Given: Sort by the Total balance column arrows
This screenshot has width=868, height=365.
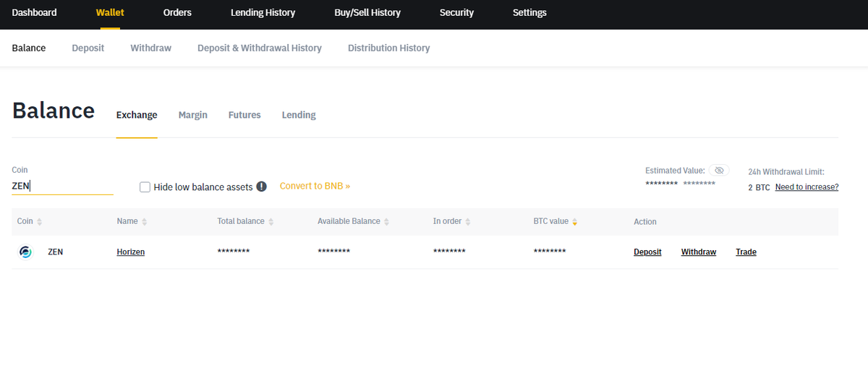Looking at the screenshot, I should coord(271,221).
